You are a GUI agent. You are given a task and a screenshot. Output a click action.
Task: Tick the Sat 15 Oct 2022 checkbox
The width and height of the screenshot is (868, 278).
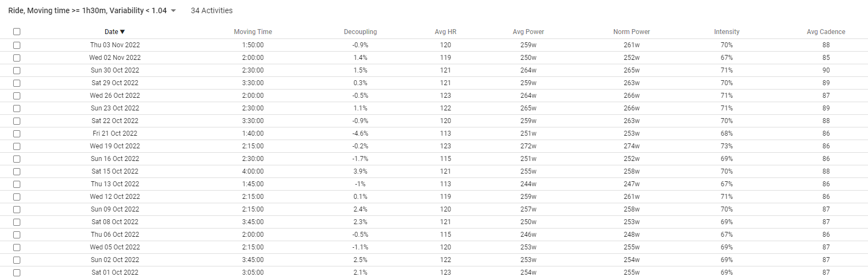[16, 171]
